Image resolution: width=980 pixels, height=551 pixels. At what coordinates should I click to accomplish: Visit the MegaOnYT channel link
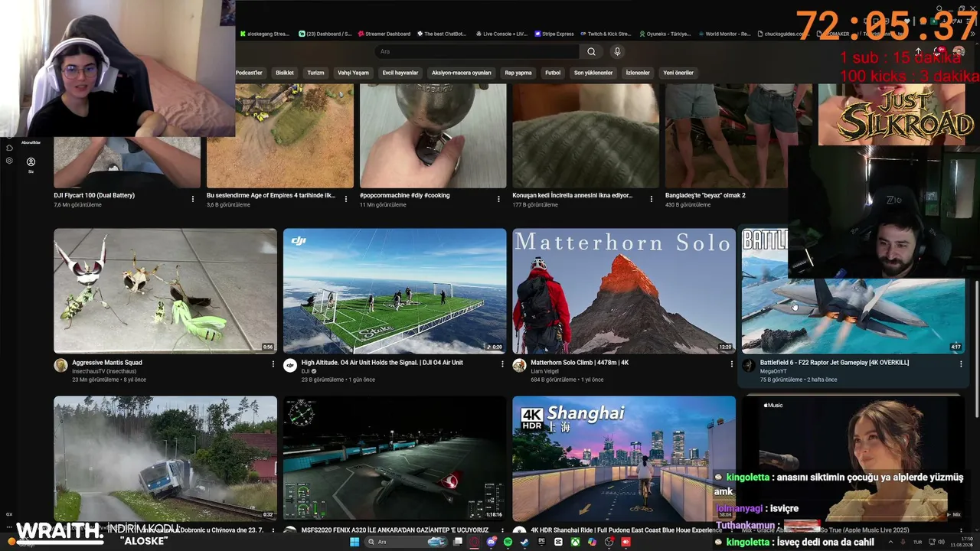(773, 371)
